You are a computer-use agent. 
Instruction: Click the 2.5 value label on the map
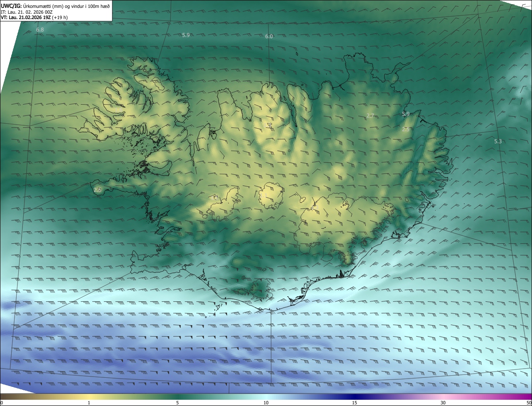(406, 130)
